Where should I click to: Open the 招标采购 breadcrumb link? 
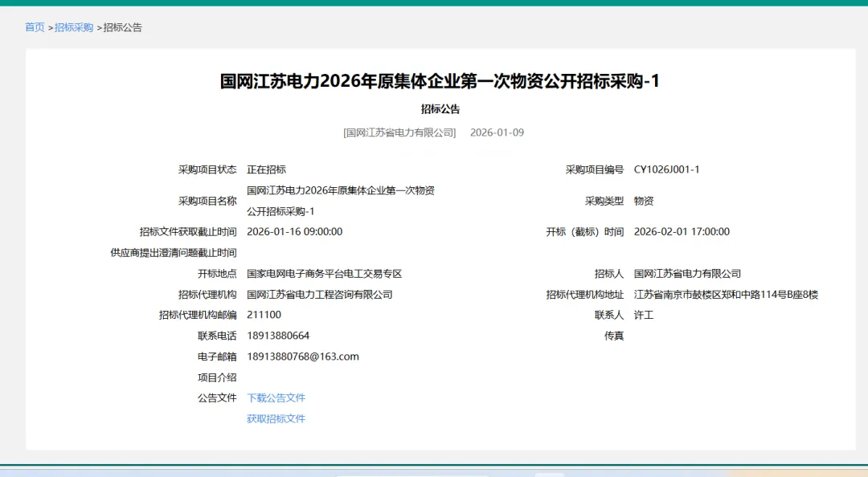pos(74,27)
